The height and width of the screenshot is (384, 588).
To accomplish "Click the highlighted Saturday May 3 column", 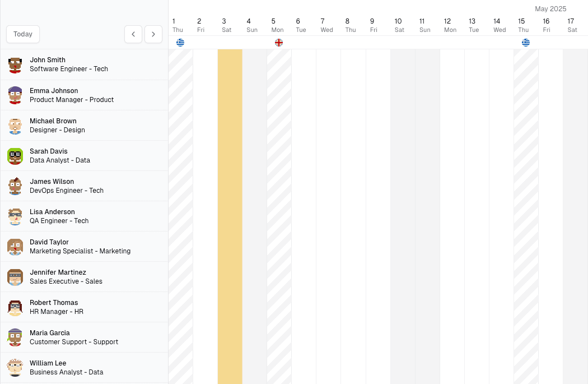I will pos(230,216).
